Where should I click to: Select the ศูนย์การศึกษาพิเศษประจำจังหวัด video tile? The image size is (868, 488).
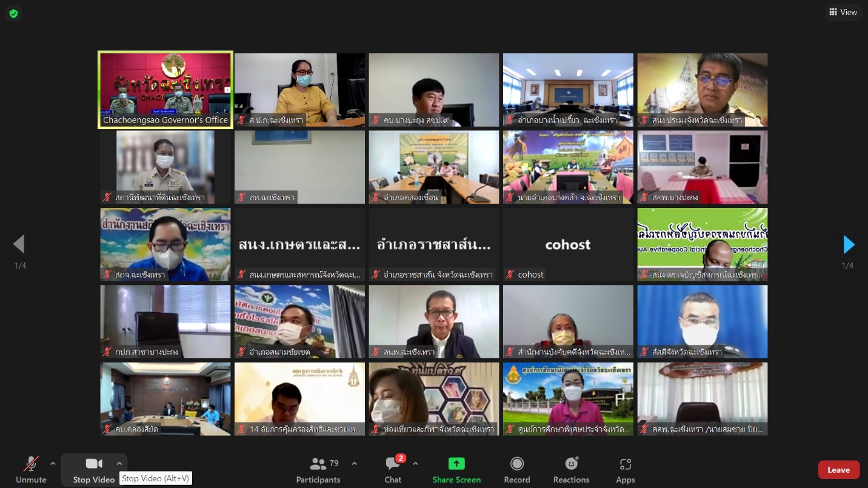pos(568,399)
